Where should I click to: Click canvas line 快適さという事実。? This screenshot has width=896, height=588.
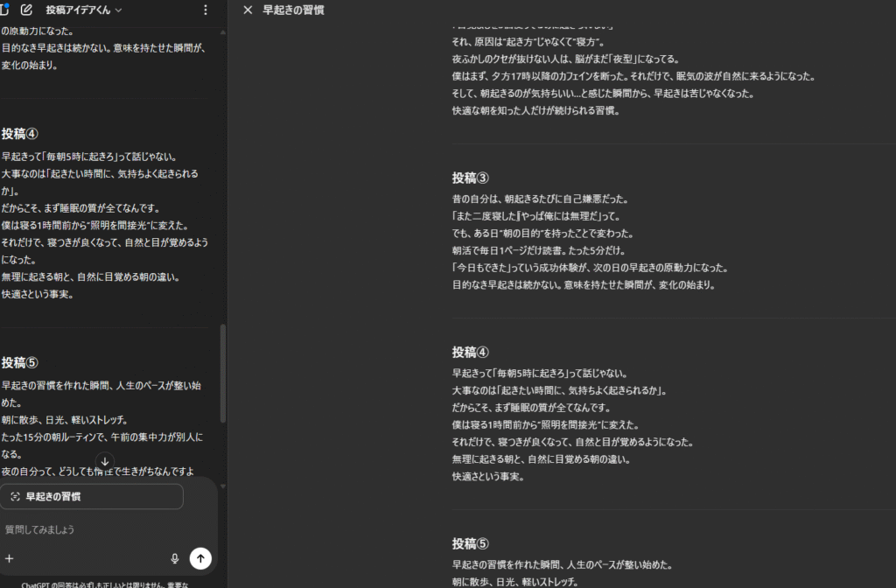tap(488, 476)
